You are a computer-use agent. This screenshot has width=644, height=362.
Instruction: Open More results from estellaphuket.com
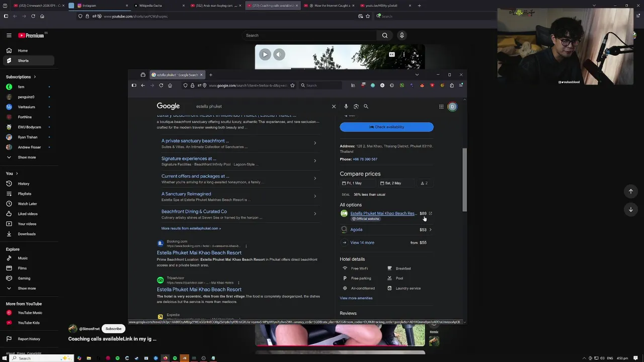tap(191, 228)
